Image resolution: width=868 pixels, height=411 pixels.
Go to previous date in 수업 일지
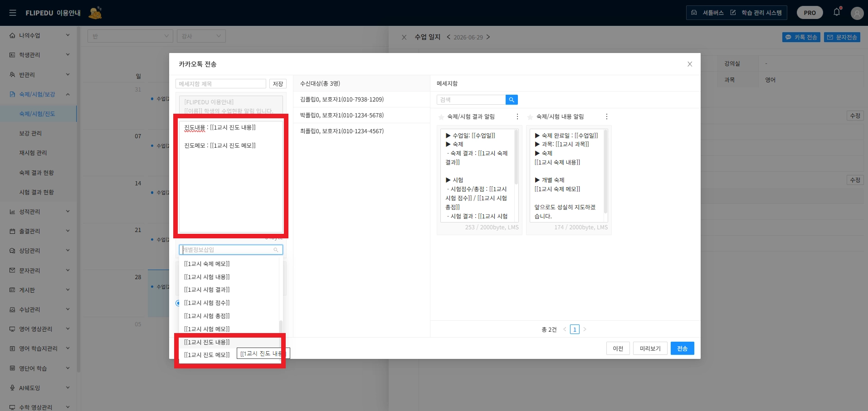449,37
